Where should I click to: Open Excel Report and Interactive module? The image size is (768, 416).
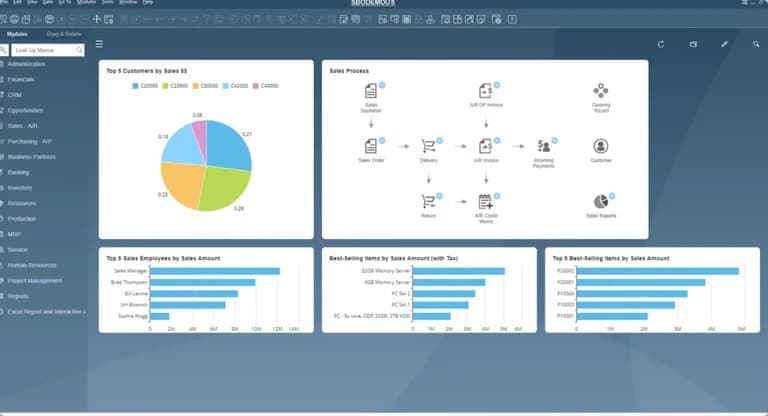46,312
